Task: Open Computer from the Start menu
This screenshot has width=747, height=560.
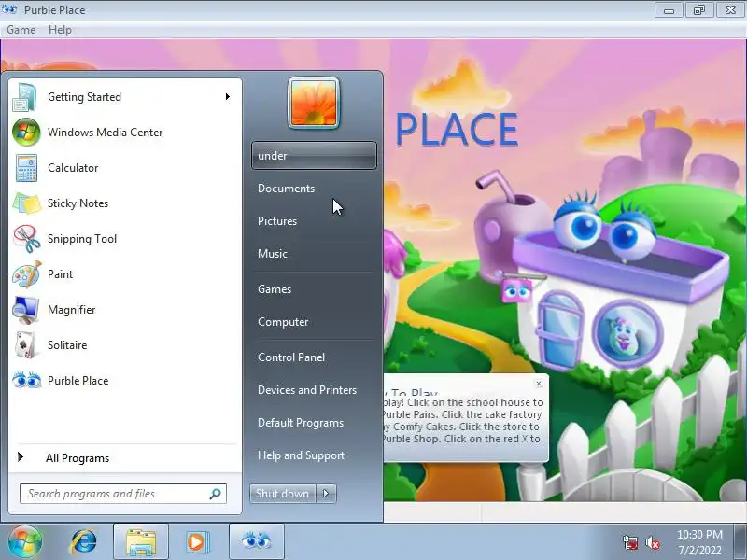Action: click(x=314, y=322)
